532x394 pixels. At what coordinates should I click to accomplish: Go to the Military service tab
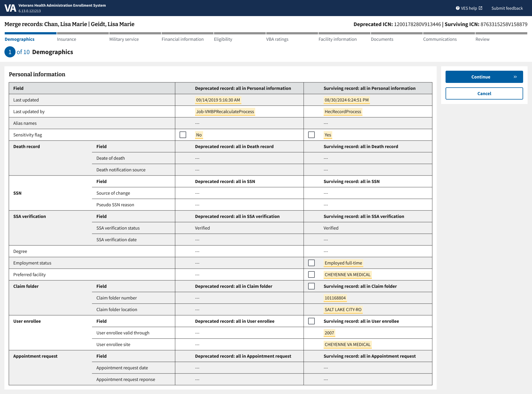click(x=124, y=39)
